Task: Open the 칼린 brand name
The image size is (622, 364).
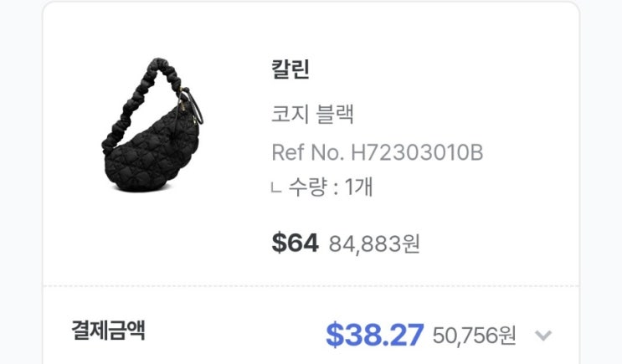Action: tap(290, 69)
